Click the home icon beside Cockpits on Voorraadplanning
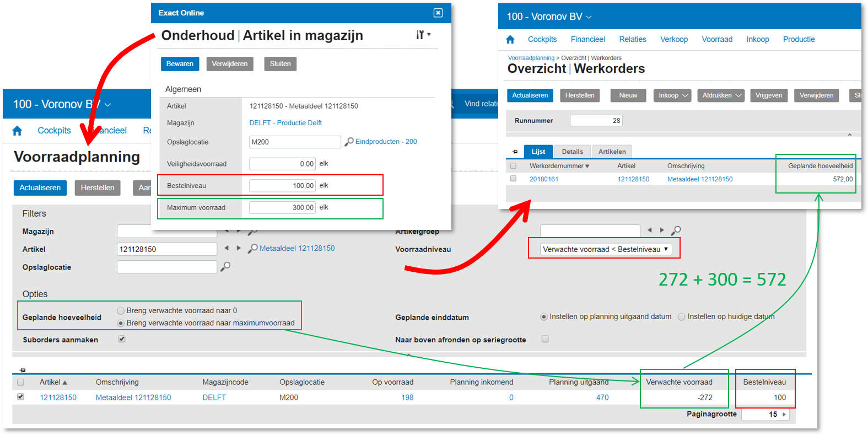868x435 pixels. (x=17, y=131)
